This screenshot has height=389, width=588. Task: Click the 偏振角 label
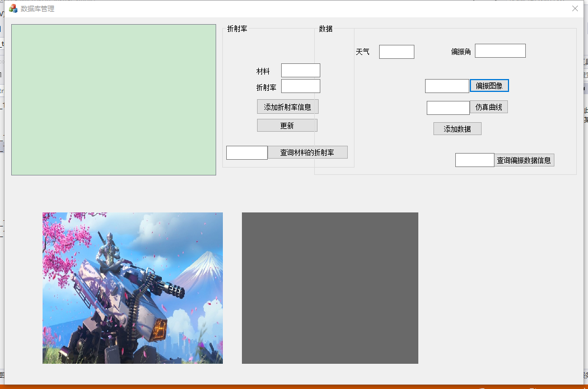[x=461, y=52]
